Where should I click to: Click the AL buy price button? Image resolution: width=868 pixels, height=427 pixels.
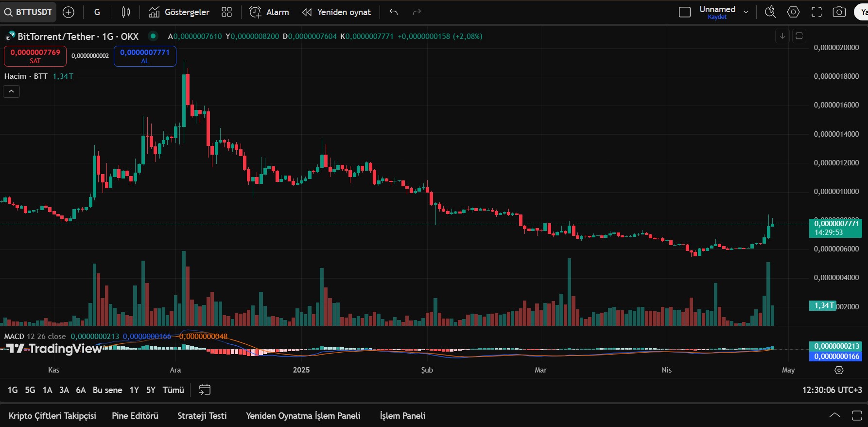145,56
